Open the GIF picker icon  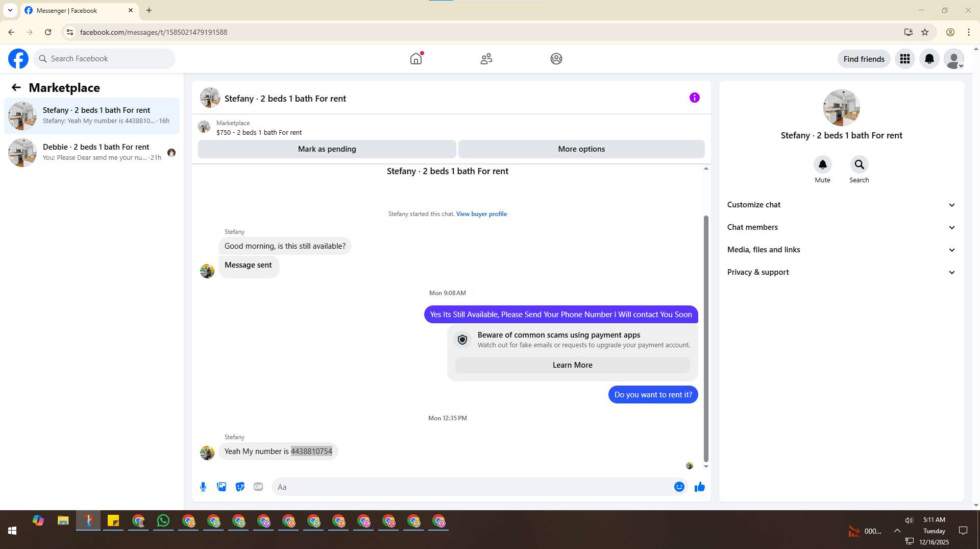coord(258,487)
